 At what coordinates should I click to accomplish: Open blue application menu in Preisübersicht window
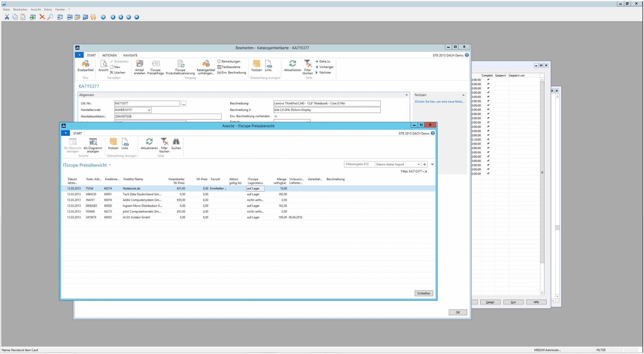(x=66, y=133)
